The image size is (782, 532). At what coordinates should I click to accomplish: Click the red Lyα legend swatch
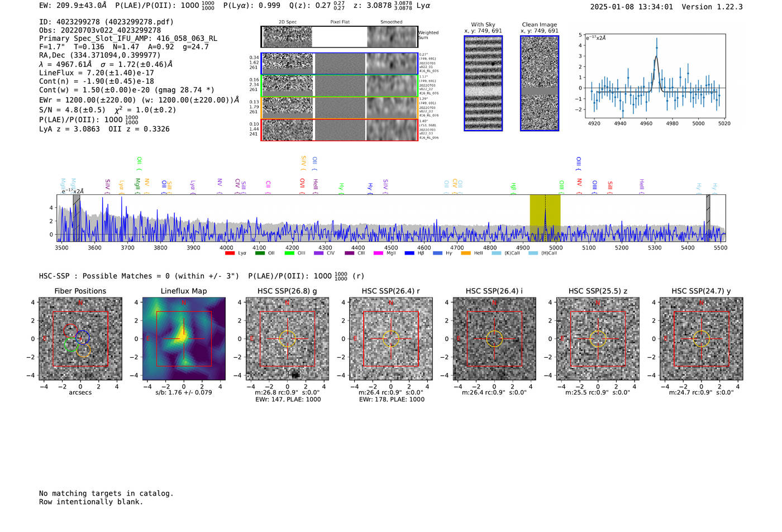click(x=230, y=253)
